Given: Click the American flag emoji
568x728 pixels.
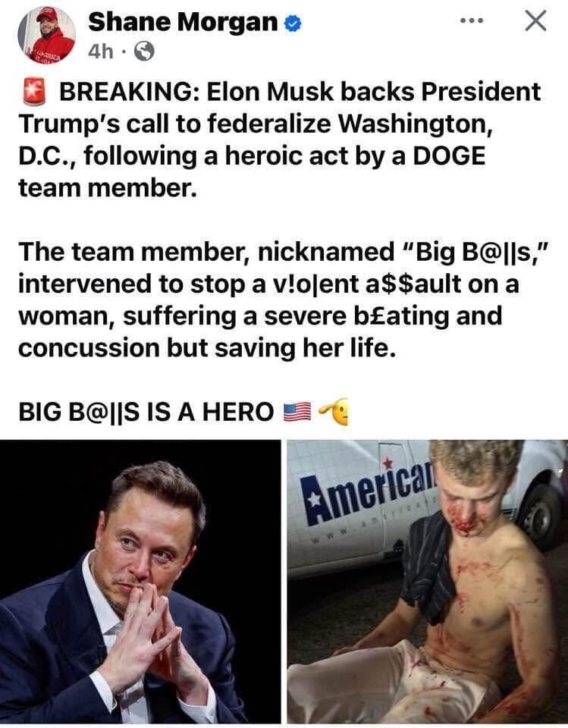Looking at the screenshot, I should pos(297,412).
